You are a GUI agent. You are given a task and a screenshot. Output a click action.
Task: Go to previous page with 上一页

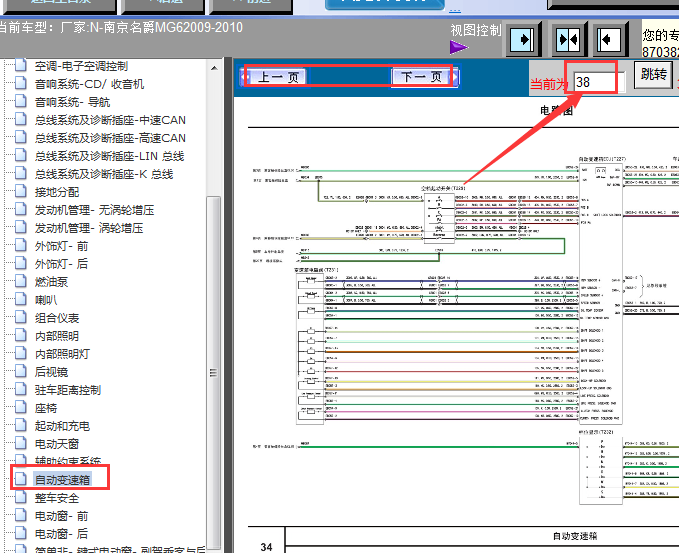coord(275,78)
